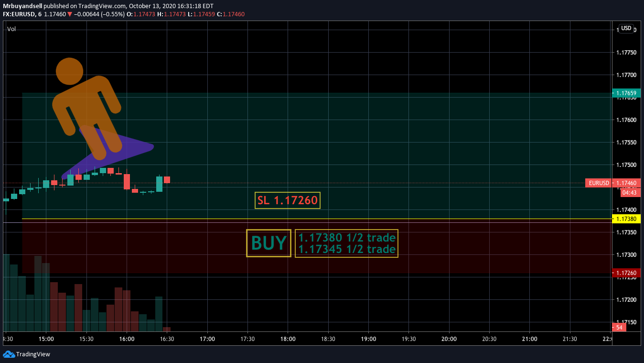Click the 20:00 time axis label

pyautogui.click(x=449, y=339)
